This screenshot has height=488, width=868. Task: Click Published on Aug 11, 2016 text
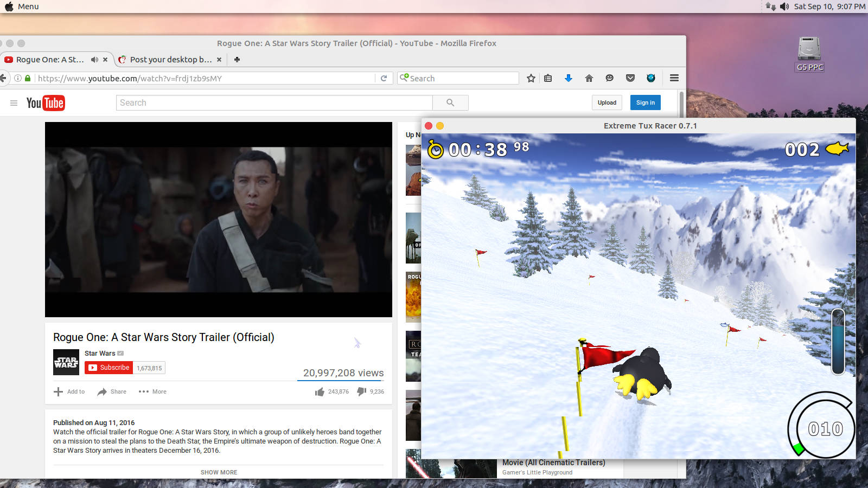[x=94, y=422]
